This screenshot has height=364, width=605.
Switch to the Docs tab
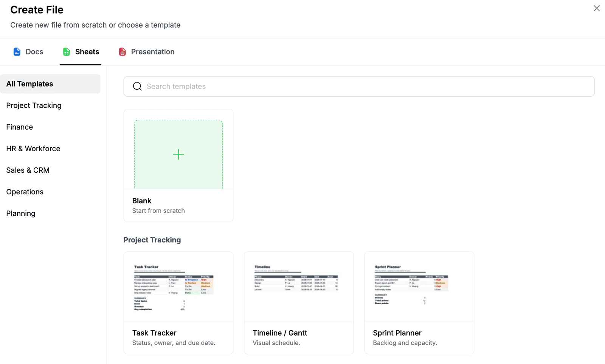coord(28,52)
